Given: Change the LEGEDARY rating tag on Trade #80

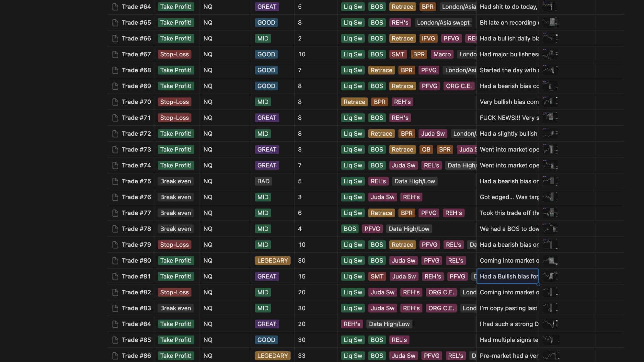Looking at the screenshot, I should (272, 261).
